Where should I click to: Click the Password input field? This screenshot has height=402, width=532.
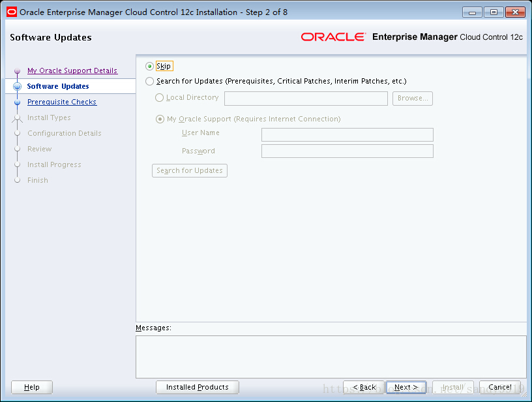tap(347, 151)
